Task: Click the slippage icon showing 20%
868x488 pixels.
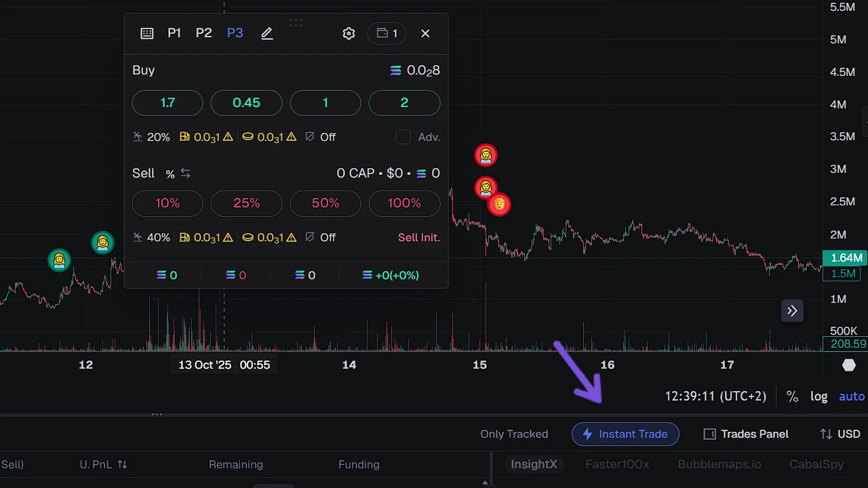Action: tap(138, 137)
